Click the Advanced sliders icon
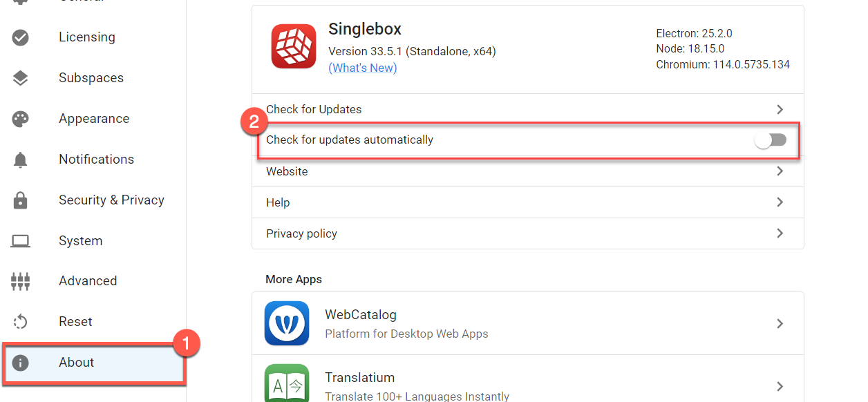The width and height of the screenshot is (868, 402). click(21, 281)
